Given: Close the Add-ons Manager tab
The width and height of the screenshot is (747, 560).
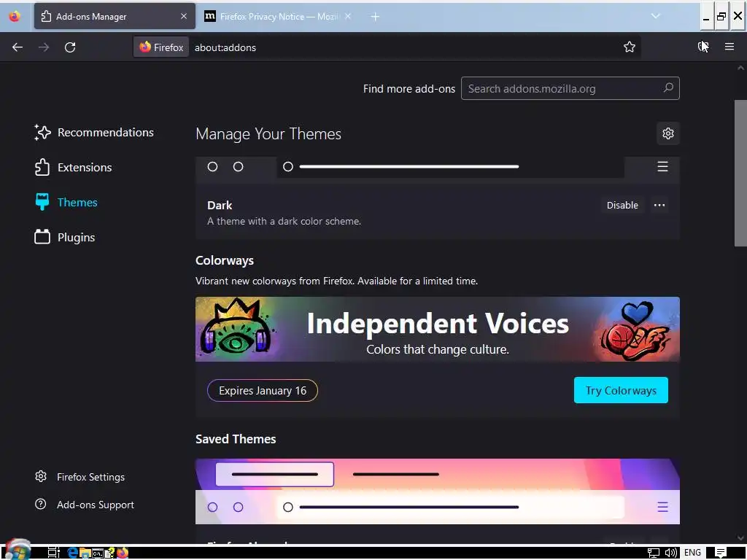Looking at the screenshot, I should 183,16.
